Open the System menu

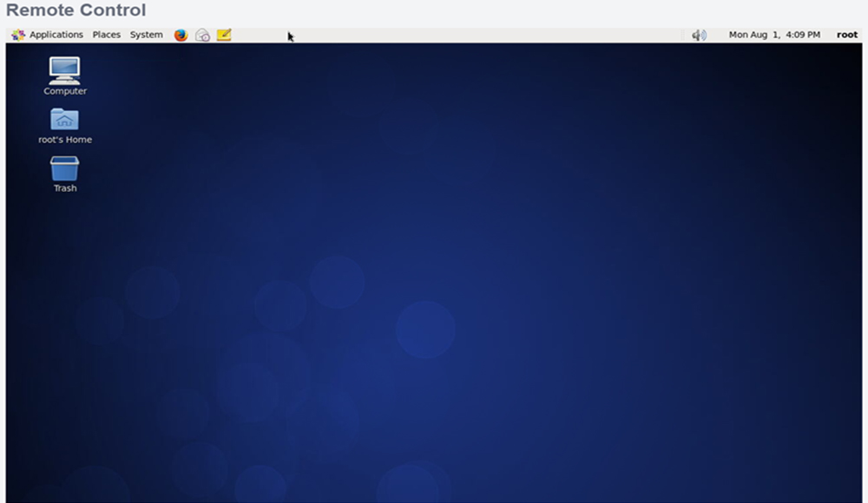(x=146, y=35)
